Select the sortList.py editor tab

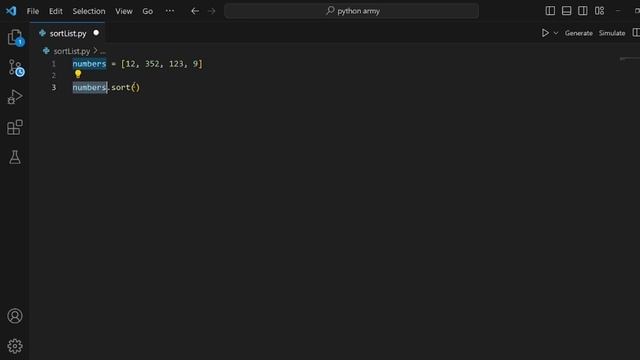click(68, 33)
